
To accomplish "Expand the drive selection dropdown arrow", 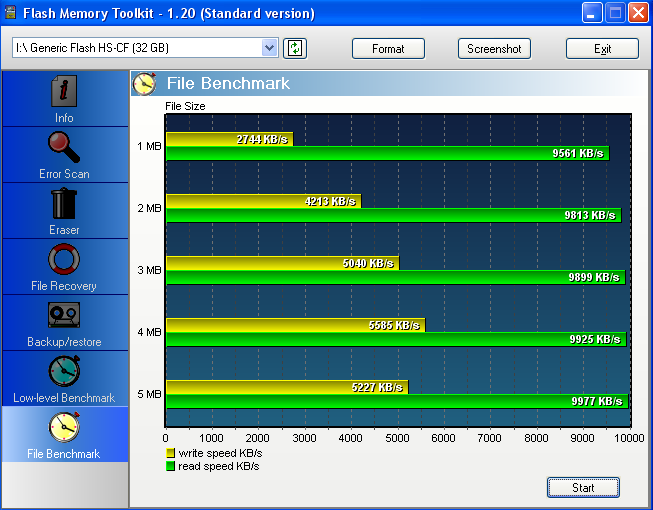I will coord(269,48).
